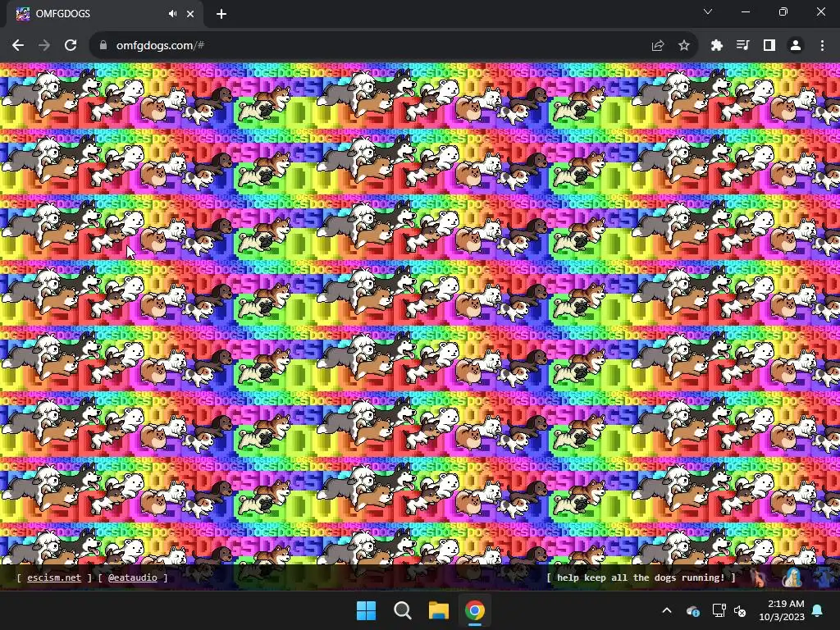Click the orange sitting dog footer icon

point(758,577)
